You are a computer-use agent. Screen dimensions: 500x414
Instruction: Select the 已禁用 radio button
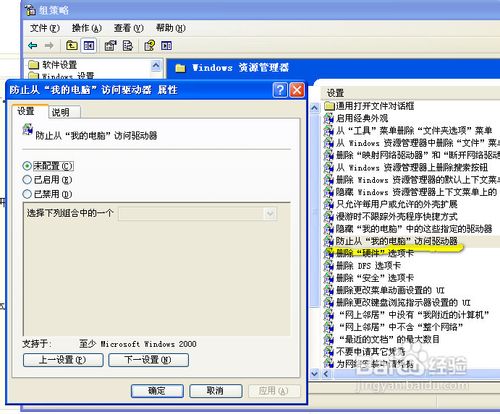(x=27, y=194)
